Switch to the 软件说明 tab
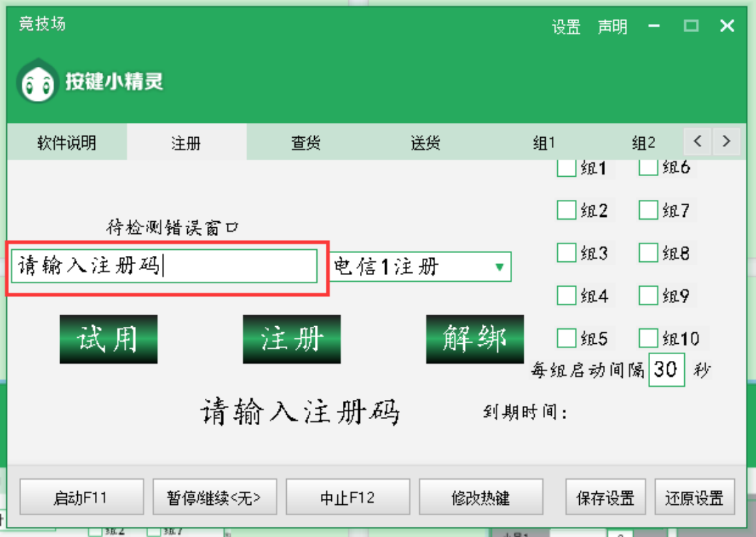 (66, 143)
